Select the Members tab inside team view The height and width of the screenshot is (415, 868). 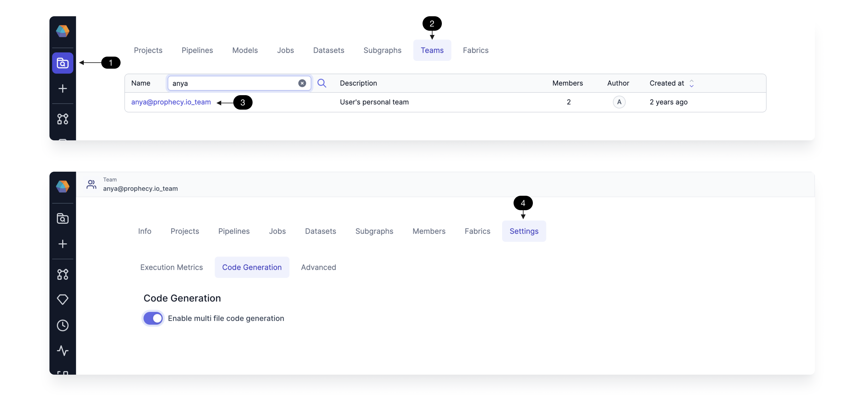pos(429,231)
